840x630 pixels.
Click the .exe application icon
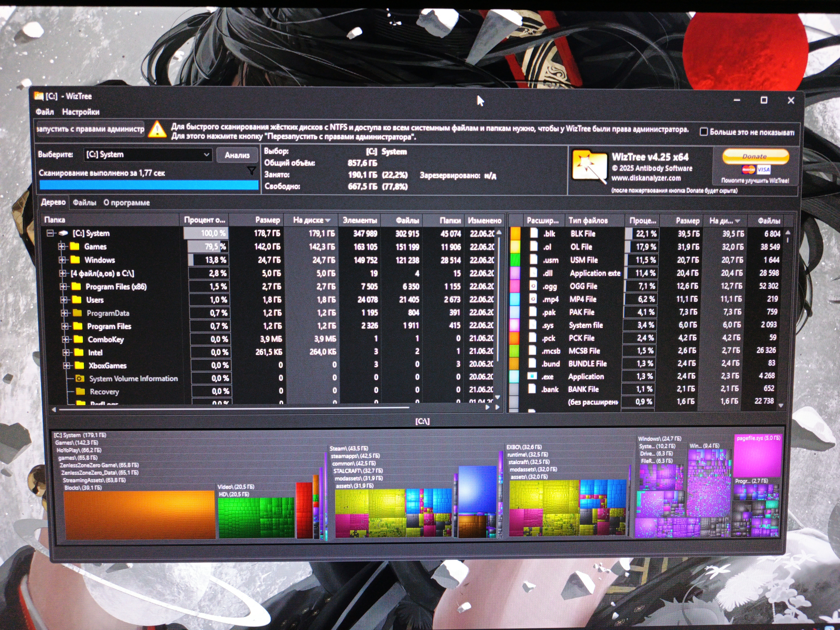532,376
